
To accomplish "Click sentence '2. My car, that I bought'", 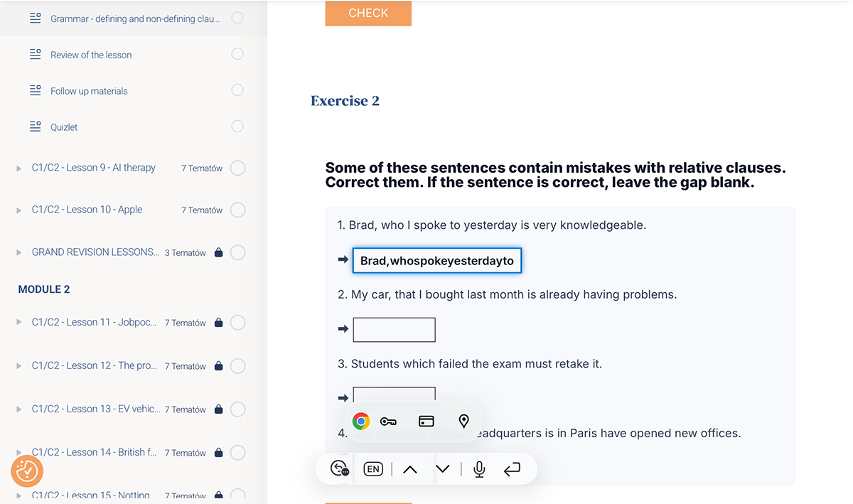I will point(508,294).
